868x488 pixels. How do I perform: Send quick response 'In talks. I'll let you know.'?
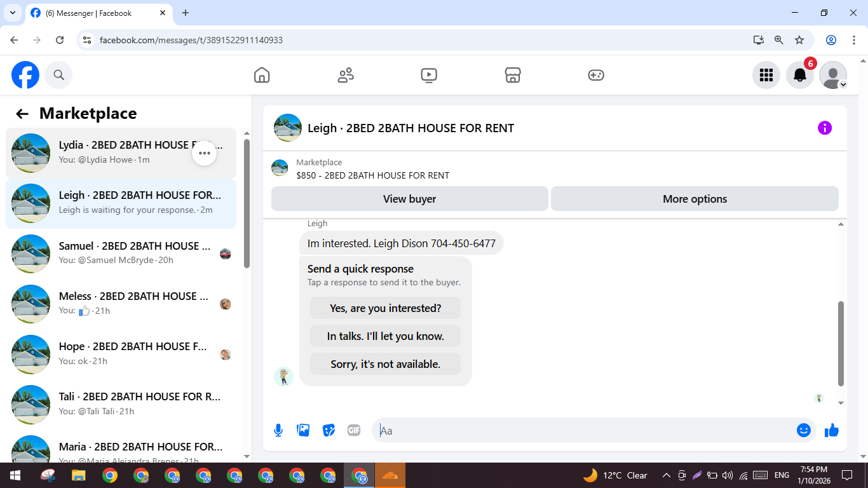[x=385, y=336]
